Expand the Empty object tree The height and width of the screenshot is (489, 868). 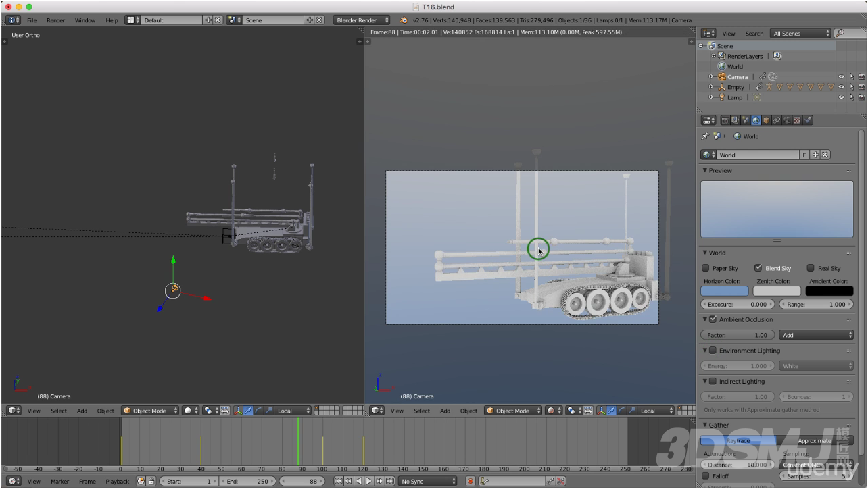point(710,87)
